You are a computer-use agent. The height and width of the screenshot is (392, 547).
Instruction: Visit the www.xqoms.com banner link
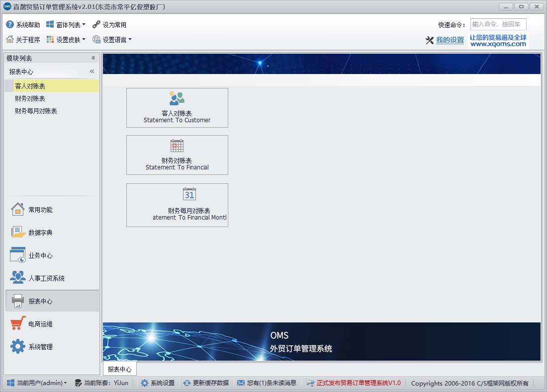pos(498,40)
